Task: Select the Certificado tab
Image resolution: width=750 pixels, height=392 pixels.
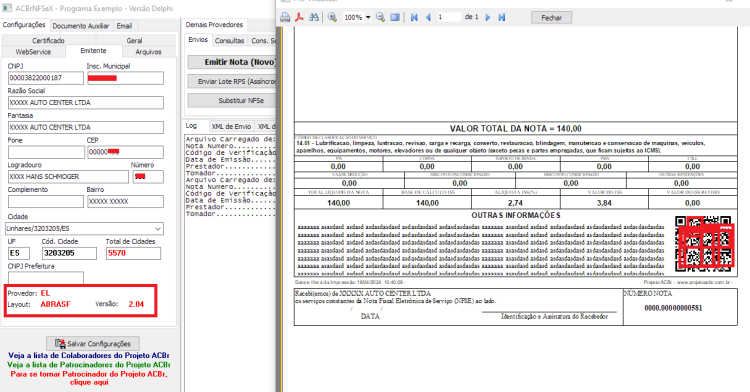Action: 48,41
